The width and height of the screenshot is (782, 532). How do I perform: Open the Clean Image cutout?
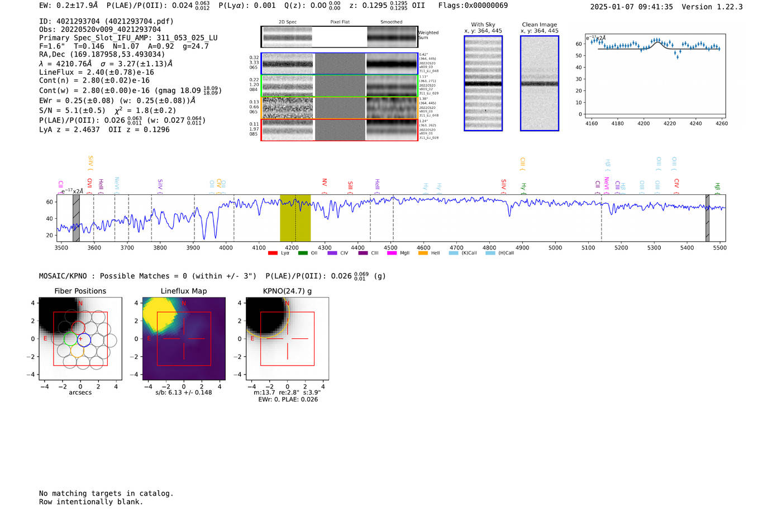(540, 83)
